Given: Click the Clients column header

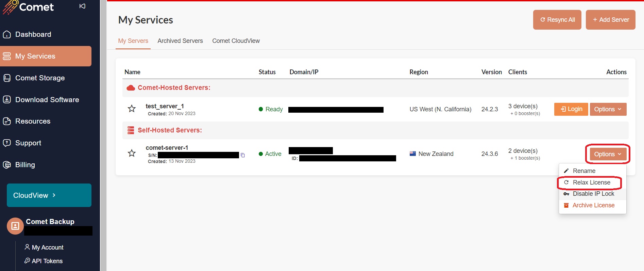Looking at the screenshot, I should point(518,72).
